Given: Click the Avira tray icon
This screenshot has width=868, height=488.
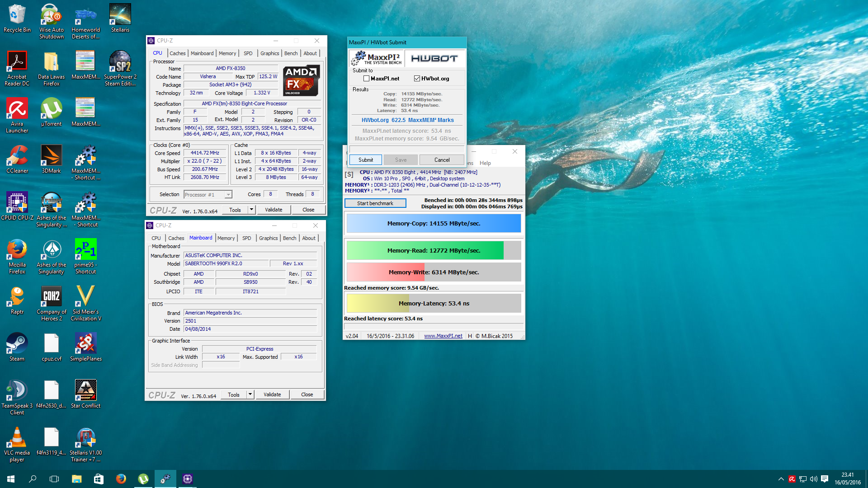Looking at the screenshot, I should pyautogui.click(x=792, y=479).
